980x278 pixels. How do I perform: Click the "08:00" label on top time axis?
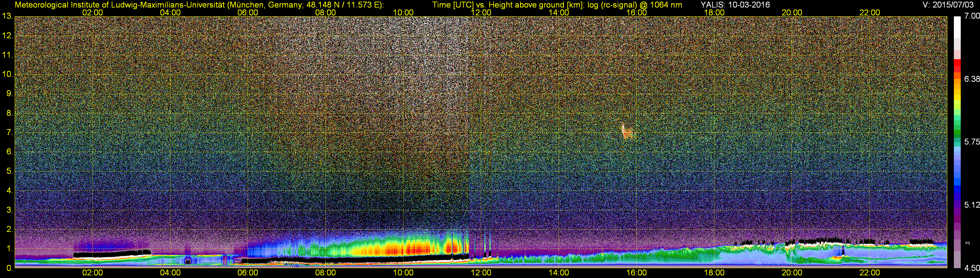tap(326, 12)
